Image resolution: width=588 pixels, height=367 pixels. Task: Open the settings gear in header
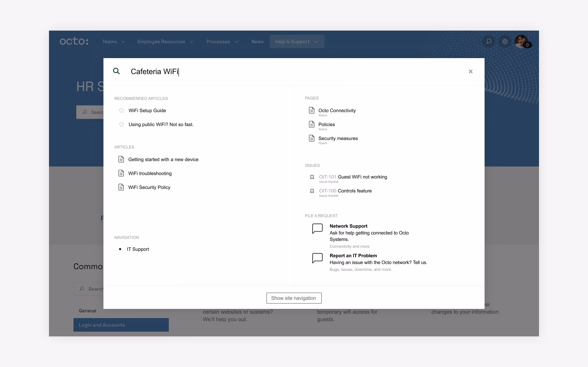[x=505, y=42]
